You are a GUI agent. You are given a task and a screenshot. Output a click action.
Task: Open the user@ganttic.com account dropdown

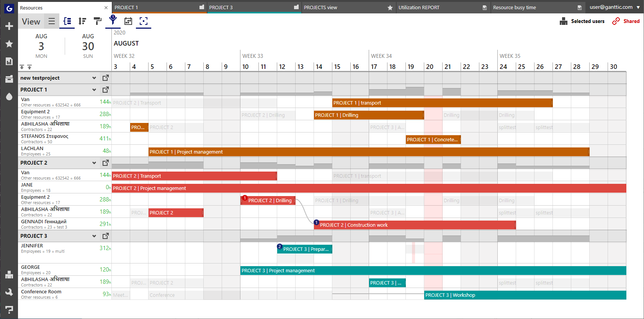coord(615,7)
